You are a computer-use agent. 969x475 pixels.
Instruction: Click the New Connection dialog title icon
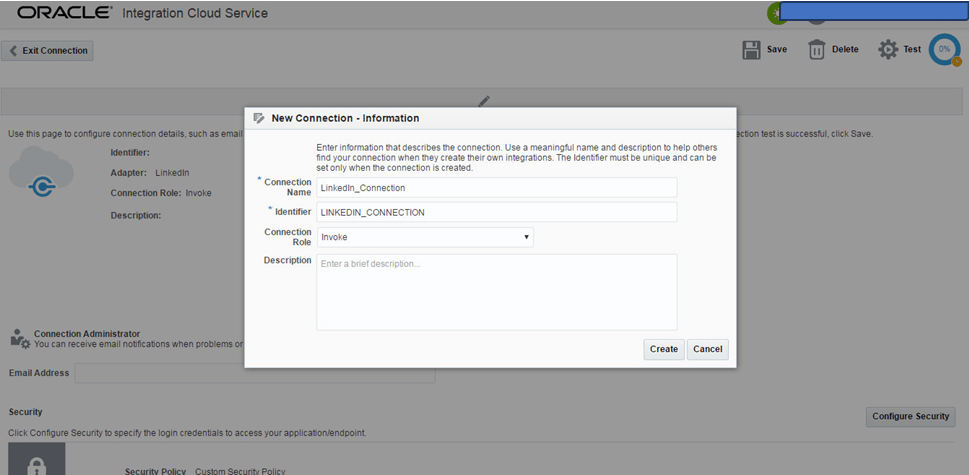pos(260,118)
